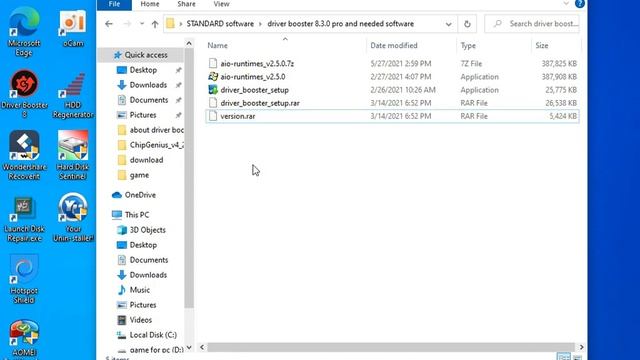The image size is (640, 360).
Task: Open Your Uninstaller desktop shortcut
Action: [73, 218]
